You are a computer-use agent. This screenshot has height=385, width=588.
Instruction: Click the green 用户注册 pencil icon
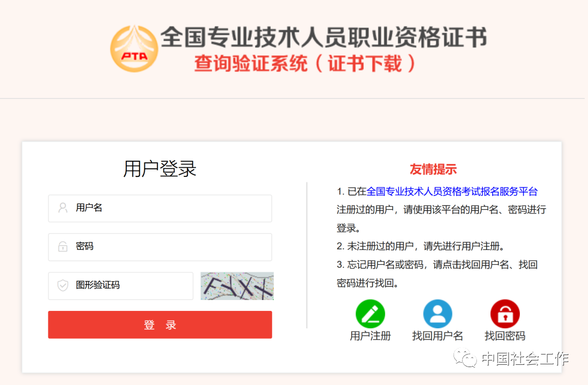tap(370, 314)
